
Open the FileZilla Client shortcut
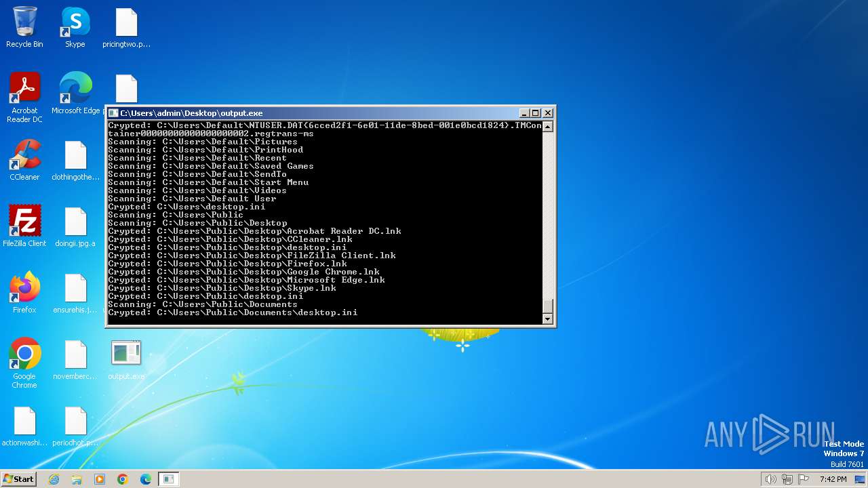tap(24, 226)
